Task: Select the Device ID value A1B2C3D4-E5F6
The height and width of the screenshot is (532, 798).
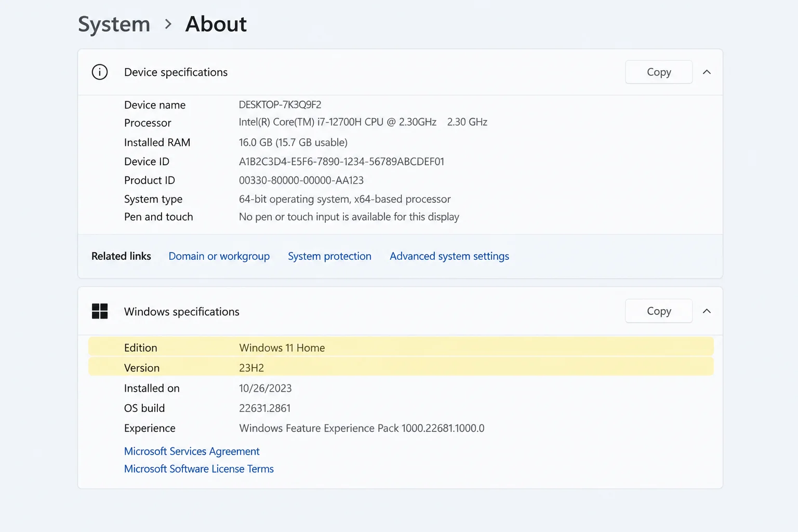Action: (341, 162)
